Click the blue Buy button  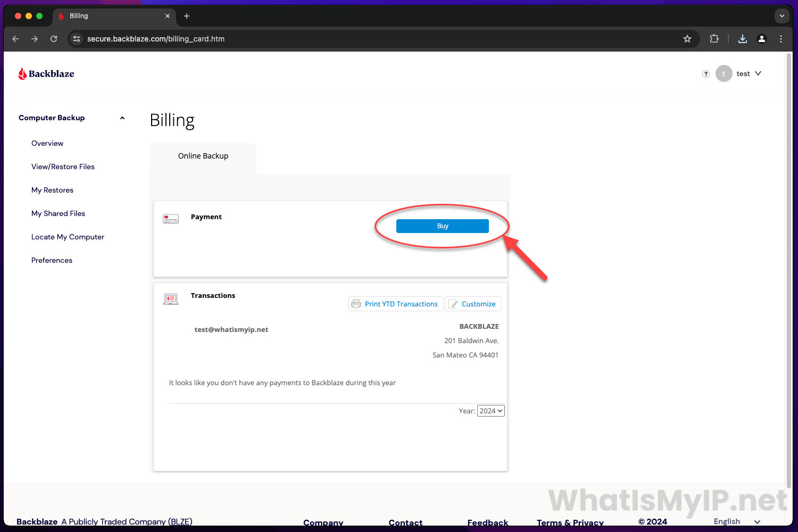point(443,226)
